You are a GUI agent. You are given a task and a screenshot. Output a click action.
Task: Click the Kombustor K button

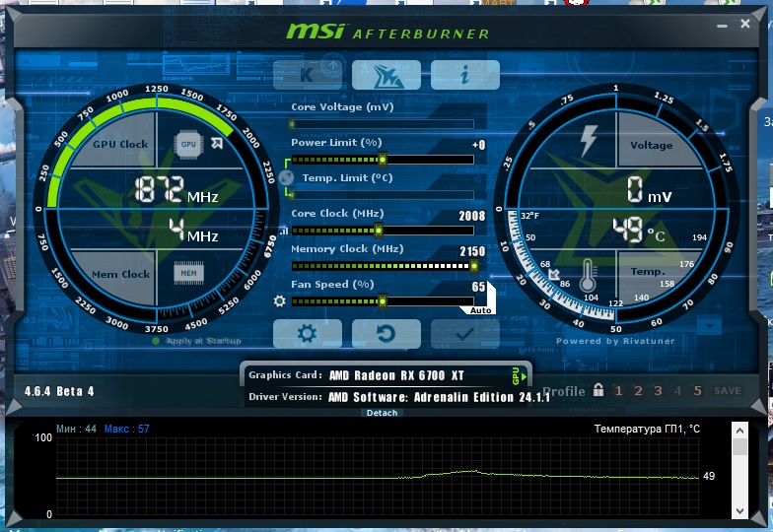click(x=308, y=75)
